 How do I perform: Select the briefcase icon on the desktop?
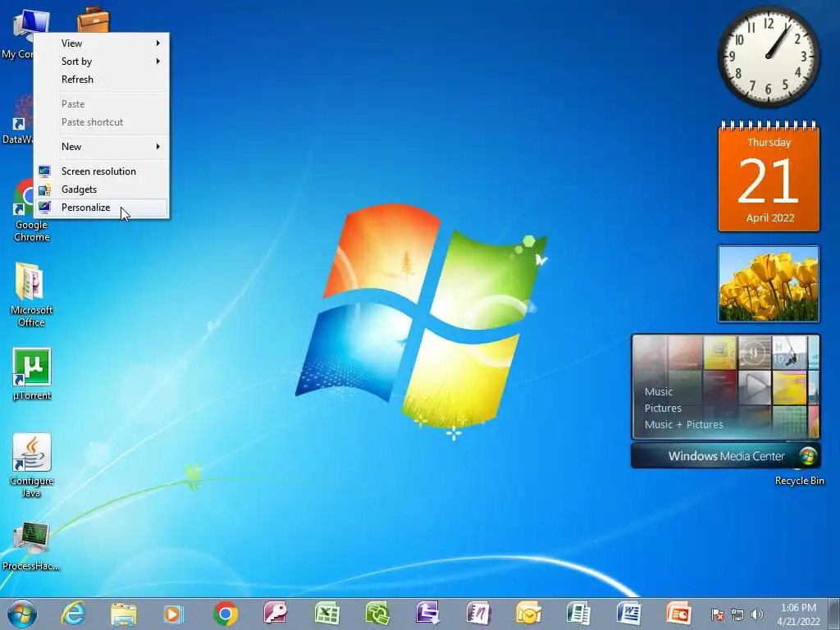[x=93, y=20]
